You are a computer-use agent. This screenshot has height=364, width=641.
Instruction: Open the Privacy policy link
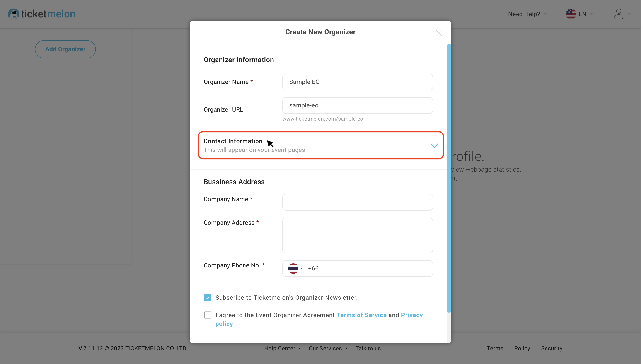411,315
